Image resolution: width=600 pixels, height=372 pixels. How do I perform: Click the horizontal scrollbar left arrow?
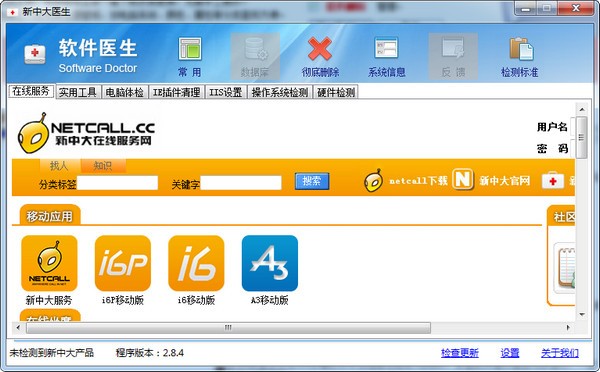[18, 328]
